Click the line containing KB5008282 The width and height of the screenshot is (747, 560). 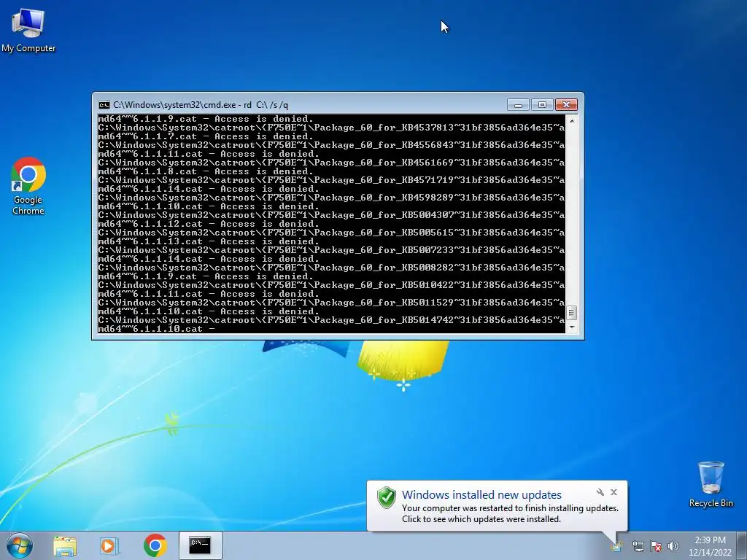[332, 268]
